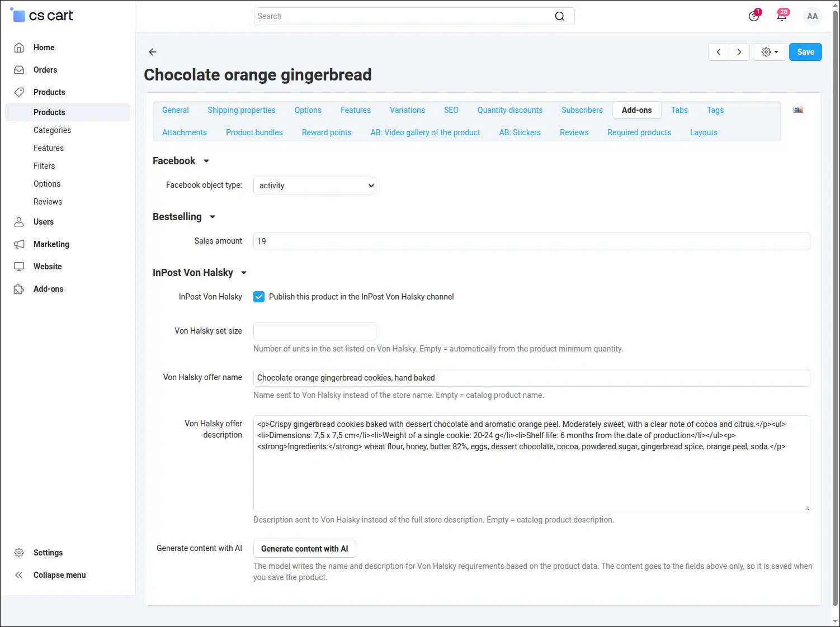Switch to the General tab

[176, 110]
